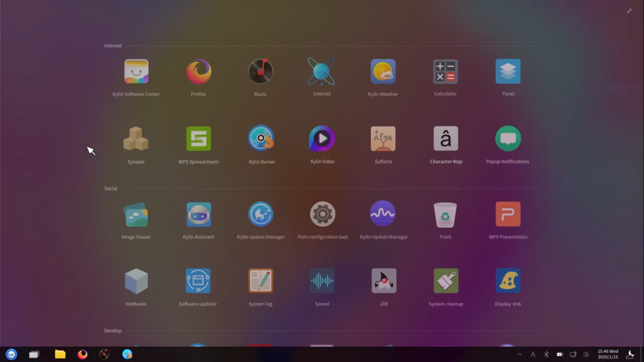This screenshot has width=644, height=362.
Task: Launch Kylin Weather
Action: click(x=383, y=71)
